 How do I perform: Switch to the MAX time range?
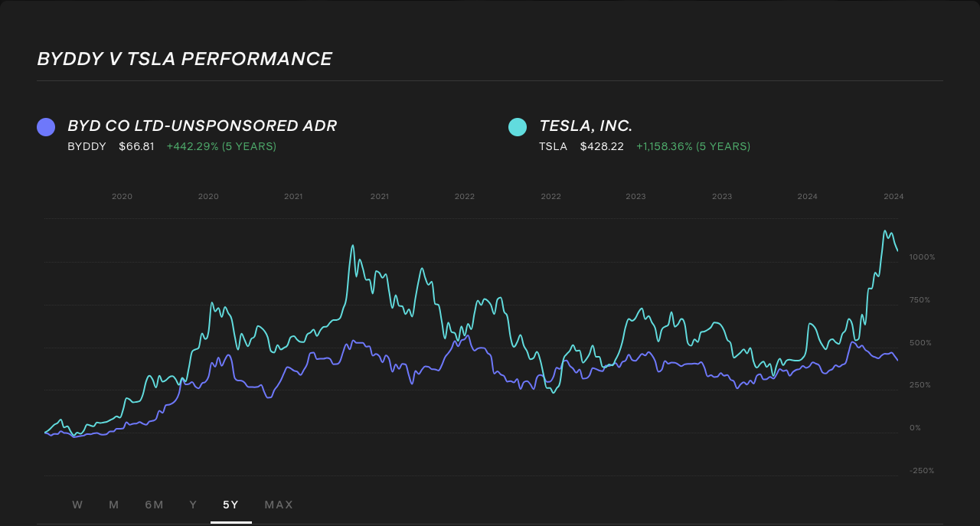279,505
